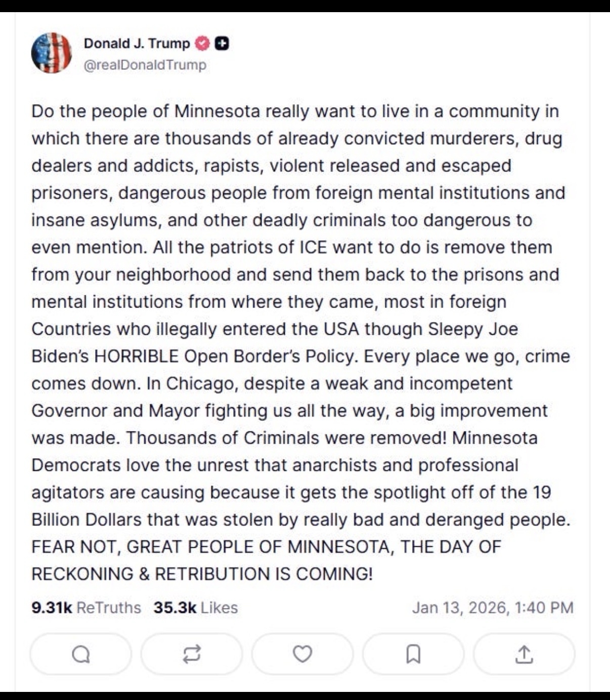Click the word HORRIBLE in the post
The height and width of the screenshot is (700, 610).
137,356
